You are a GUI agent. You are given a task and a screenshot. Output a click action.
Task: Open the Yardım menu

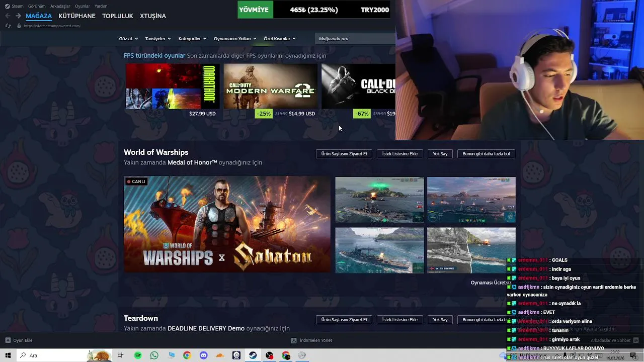[x=101, y=7]
